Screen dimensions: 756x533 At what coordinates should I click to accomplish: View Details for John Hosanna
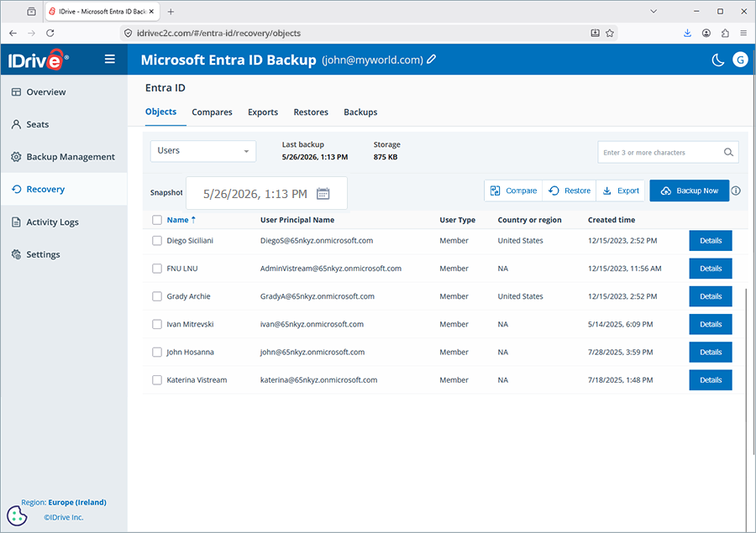coord(710,353)
